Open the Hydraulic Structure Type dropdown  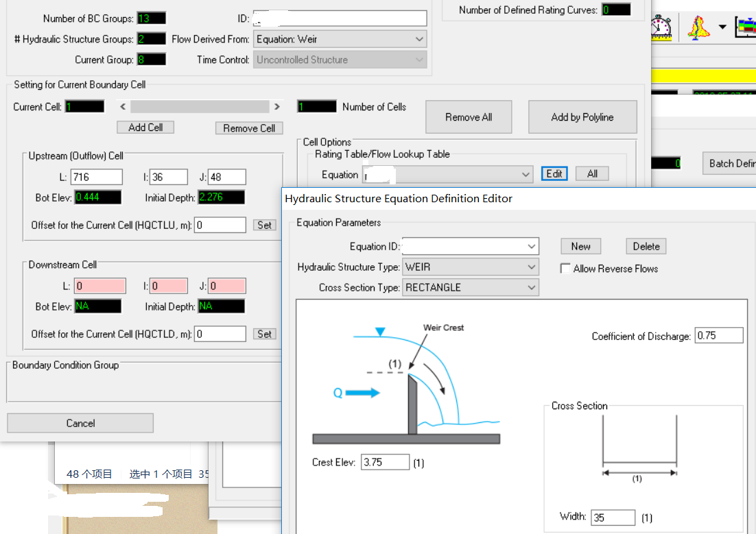[470, 267]
